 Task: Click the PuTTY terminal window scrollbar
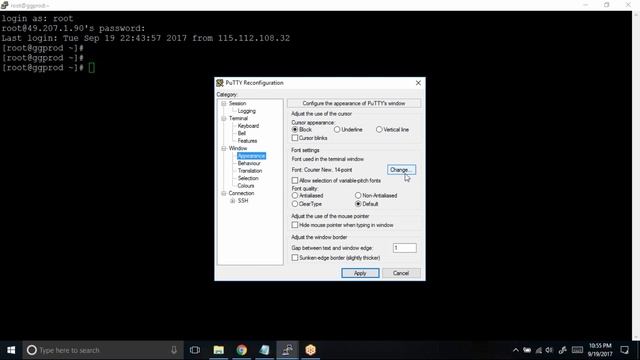point(636,176)
